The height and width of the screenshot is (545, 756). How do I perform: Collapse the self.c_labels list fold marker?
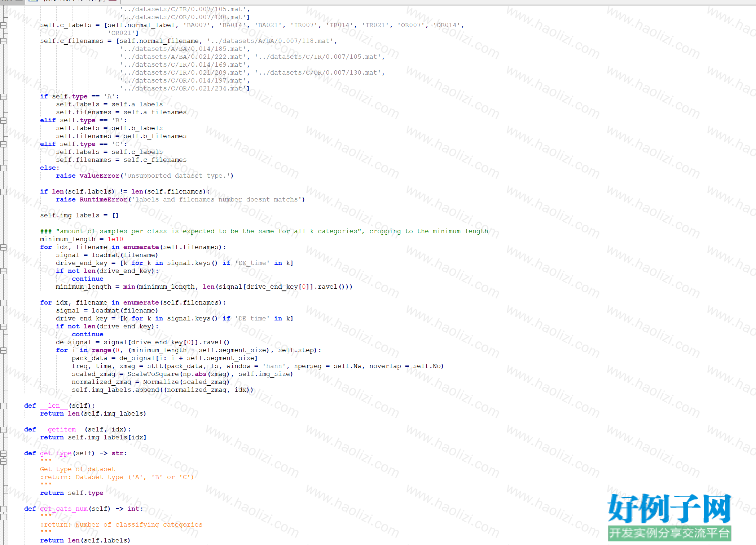pos(3,25)
